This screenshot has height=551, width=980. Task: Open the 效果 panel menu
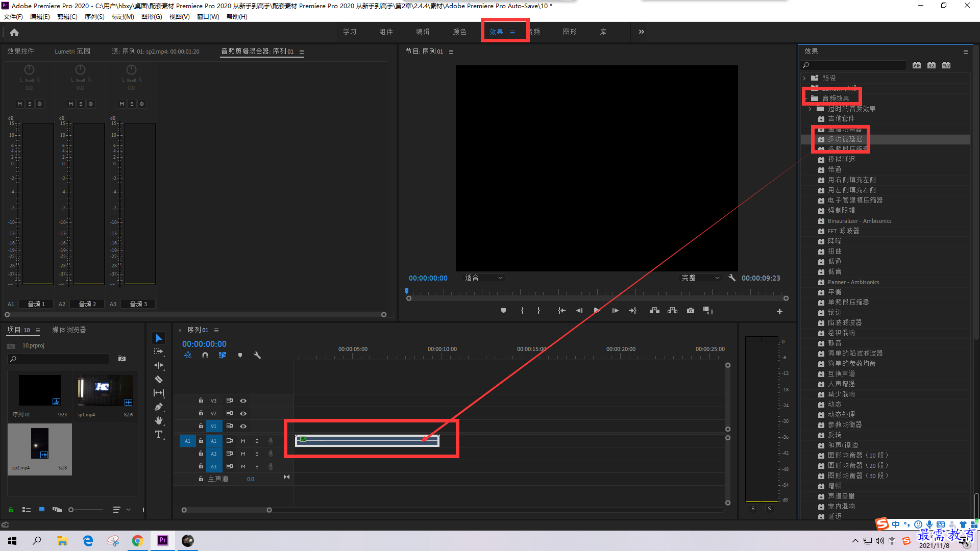[966, 52]
